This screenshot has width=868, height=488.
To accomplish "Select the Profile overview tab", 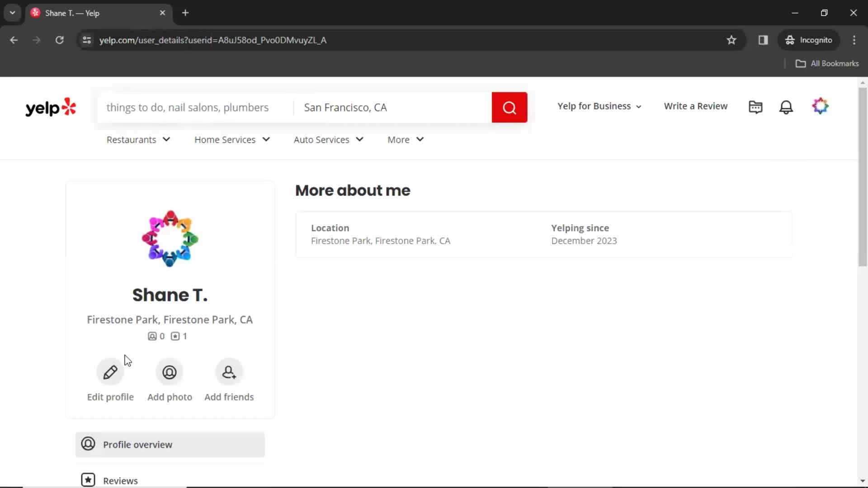I will coord(170,445).
